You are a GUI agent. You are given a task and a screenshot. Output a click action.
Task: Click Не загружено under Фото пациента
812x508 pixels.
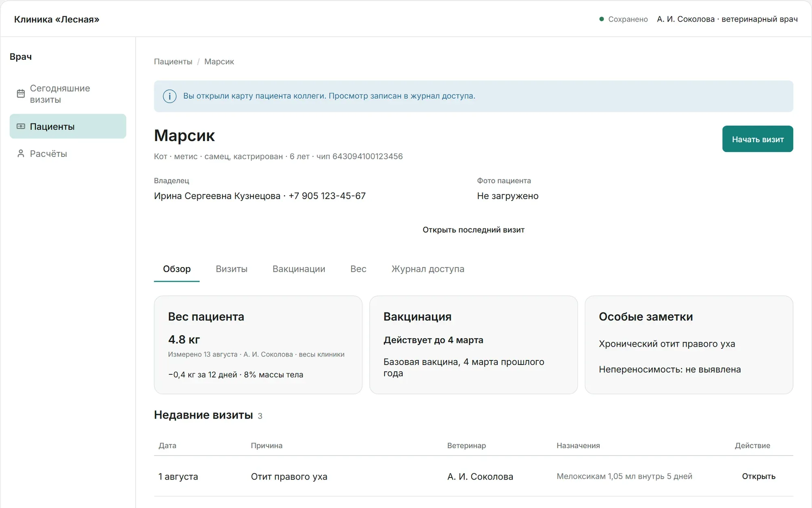pos(508,196)
